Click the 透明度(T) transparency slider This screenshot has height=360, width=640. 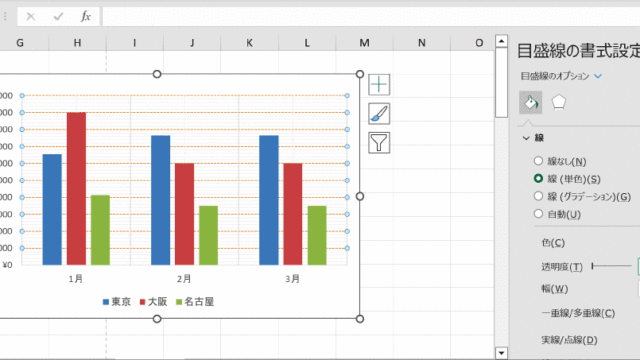pyautogui.click(x=611, y=266)
